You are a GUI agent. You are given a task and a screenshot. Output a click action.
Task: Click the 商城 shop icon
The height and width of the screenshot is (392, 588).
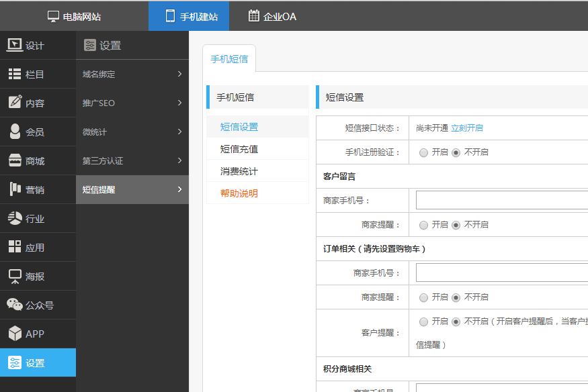pos(15,160)
